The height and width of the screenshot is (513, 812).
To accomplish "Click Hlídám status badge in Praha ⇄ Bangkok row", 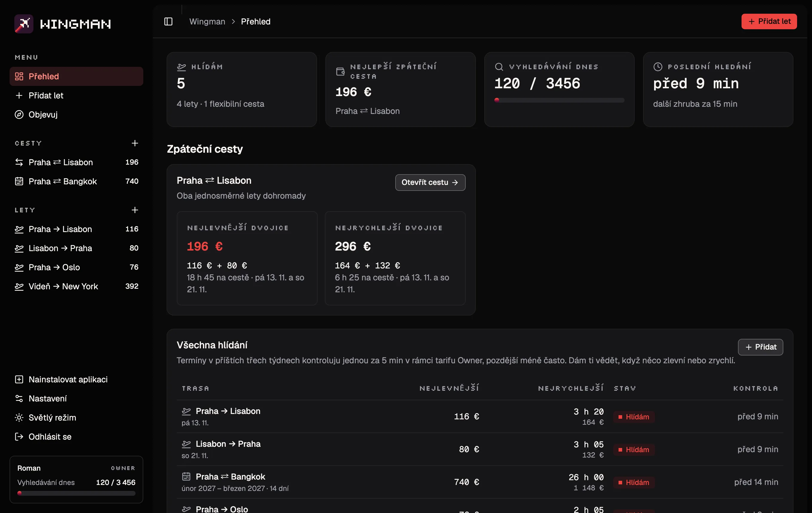I will click(x=634, y=482).
